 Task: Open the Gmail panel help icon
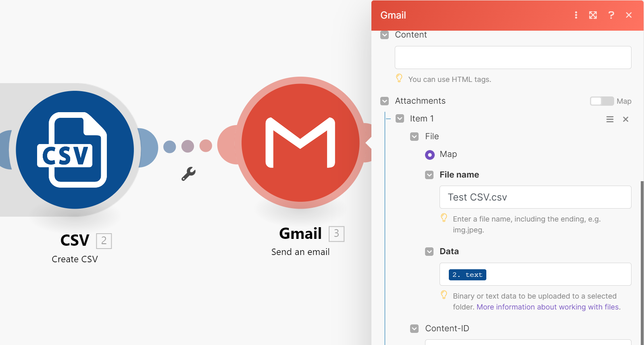(x=611, y=15)
